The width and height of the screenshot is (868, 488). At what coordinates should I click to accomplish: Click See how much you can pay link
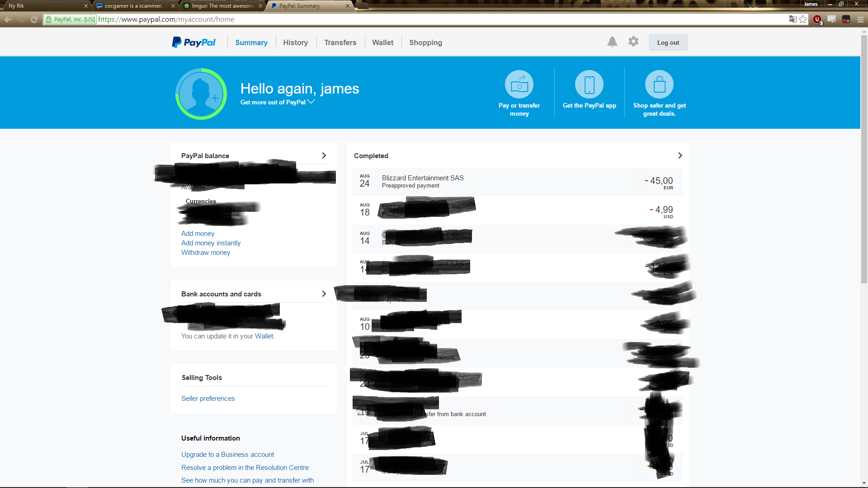click(248, 480)
